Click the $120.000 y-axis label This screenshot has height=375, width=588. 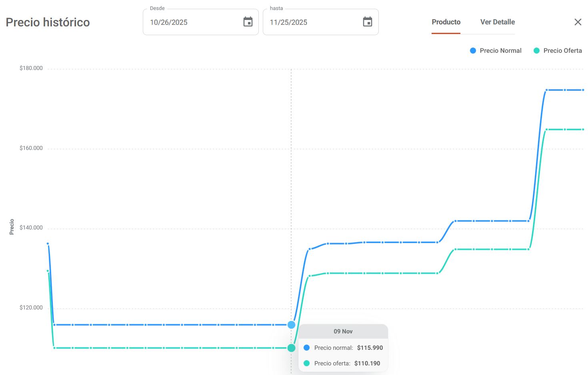[x=31, y=308]
